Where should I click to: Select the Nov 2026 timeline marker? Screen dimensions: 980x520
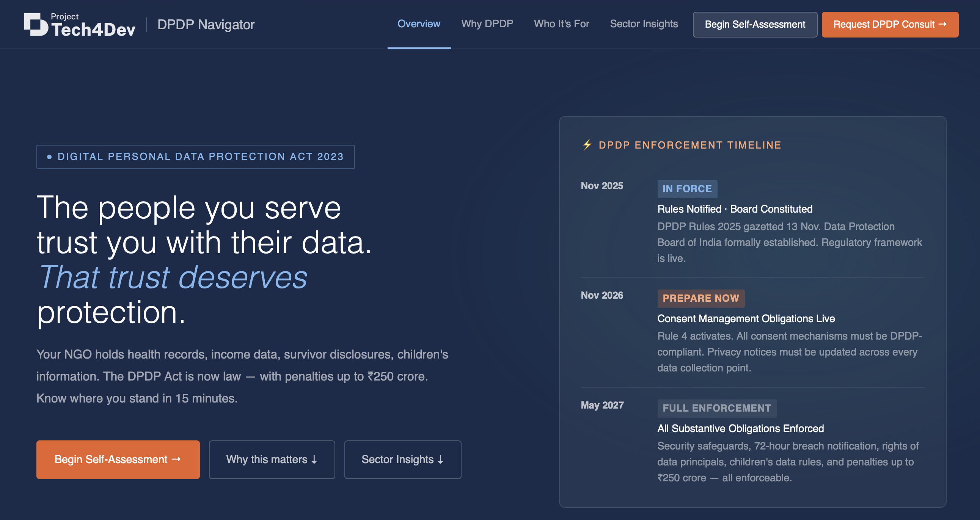pos(602,295)
